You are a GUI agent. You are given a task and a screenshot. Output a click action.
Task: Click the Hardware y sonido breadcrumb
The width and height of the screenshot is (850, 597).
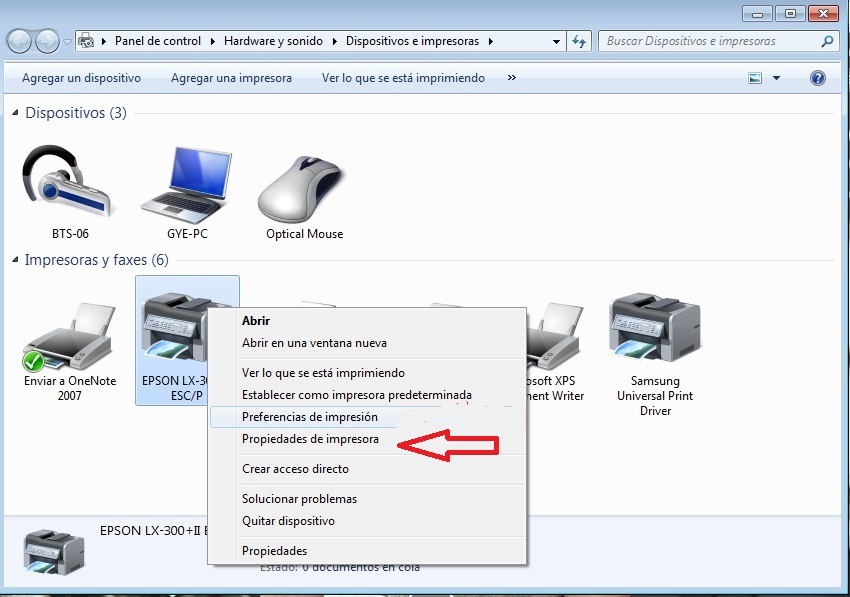273,41
